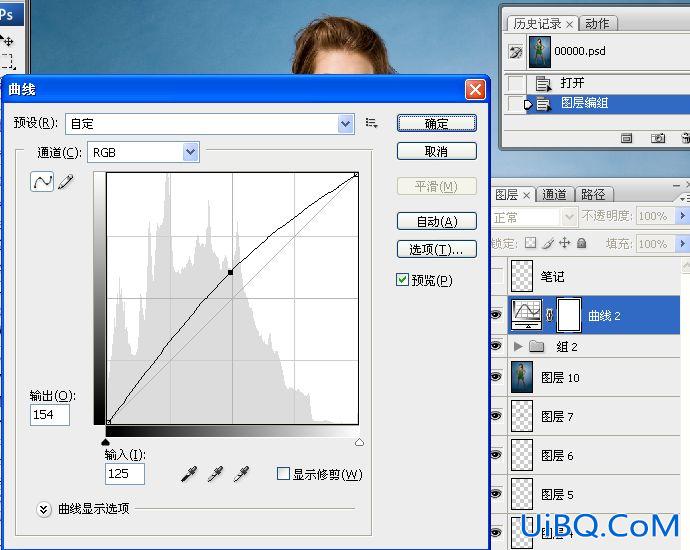
Task: Pick the black point eyedropper
Action: click(189, 474)
